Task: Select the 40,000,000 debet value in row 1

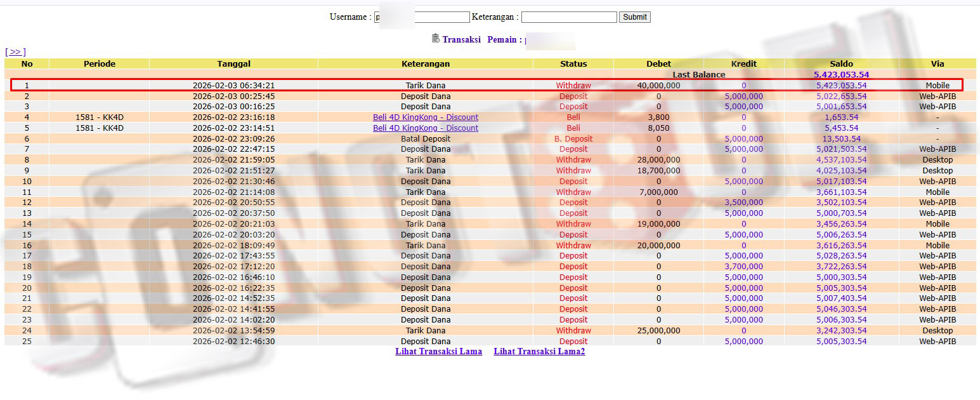Action: (x=658, y=86)
